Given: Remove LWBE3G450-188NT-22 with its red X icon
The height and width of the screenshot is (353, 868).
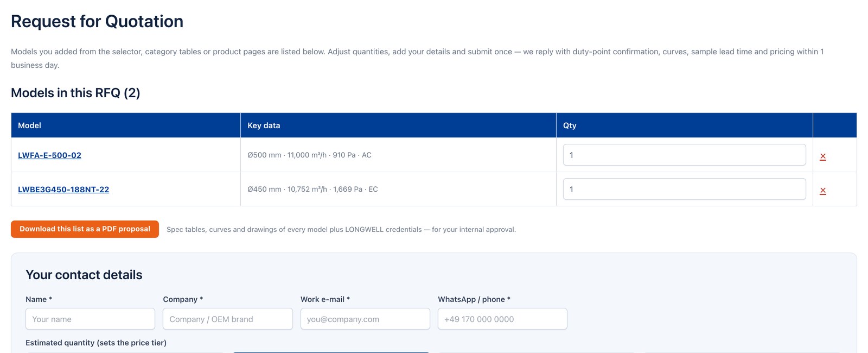Looking at the screenshot, I should (823, 191).
